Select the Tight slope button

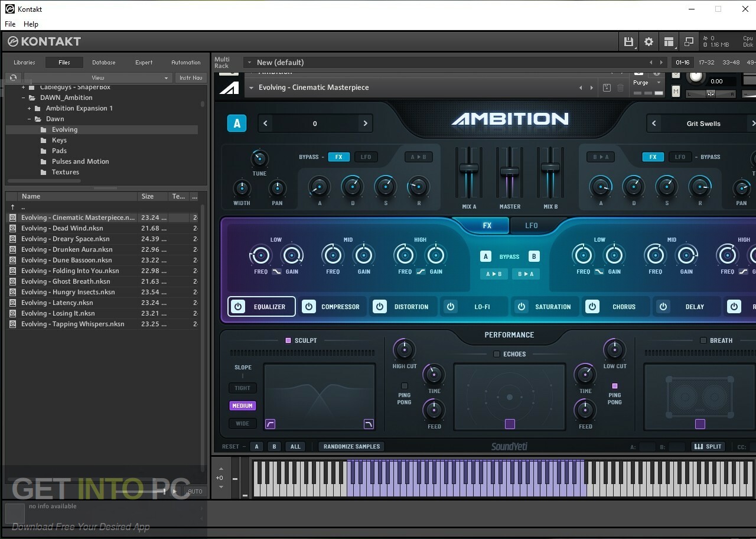[x=242, y=388]
